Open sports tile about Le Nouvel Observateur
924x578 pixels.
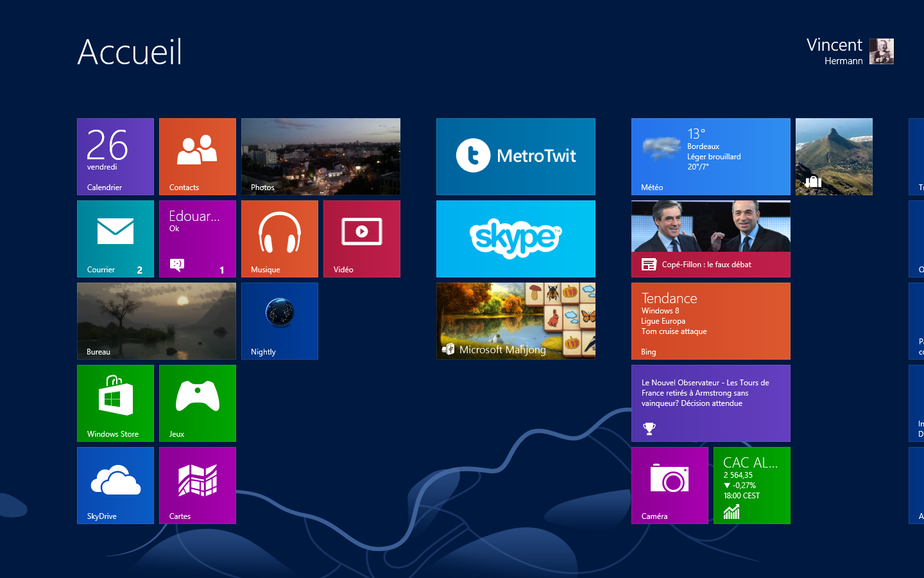pyautogui.click(x=711, y=403)
